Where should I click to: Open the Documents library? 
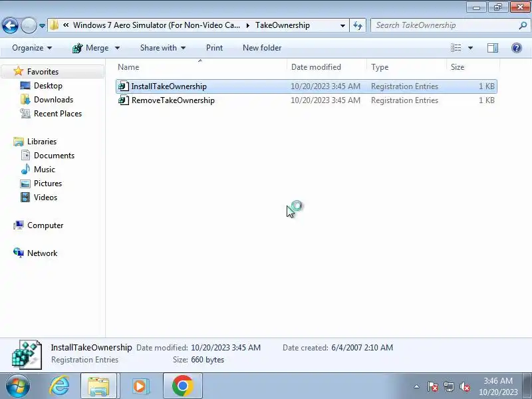coord(54,155)
